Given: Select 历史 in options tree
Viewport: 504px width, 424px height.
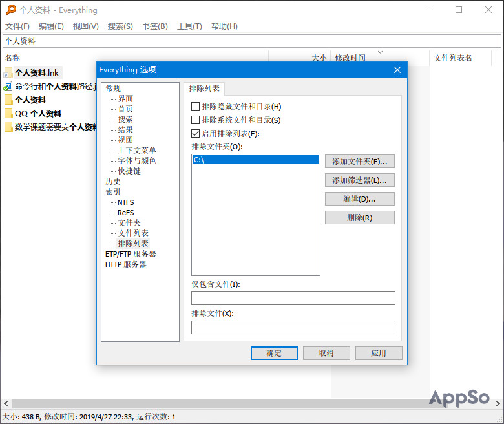Looking at the screenshot, I should pyautogui.click(x=113, y=182).
